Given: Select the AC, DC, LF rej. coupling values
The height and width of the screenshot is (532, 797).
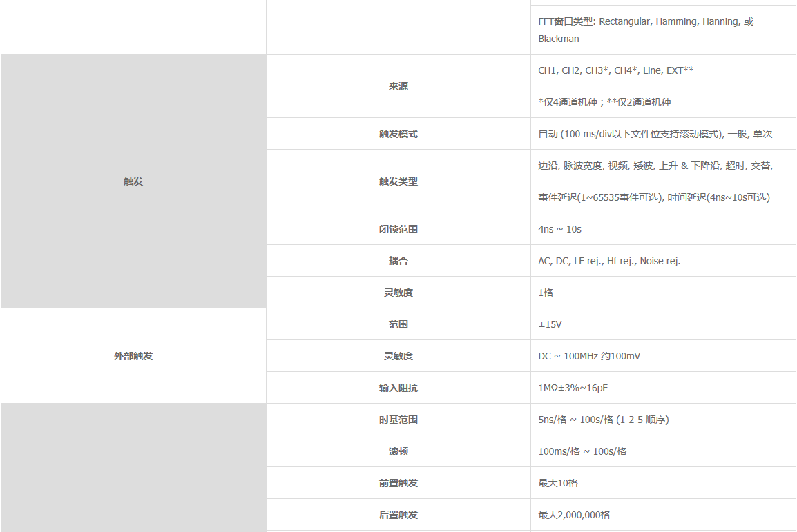Looking at the screenshot, I should 609,261.
